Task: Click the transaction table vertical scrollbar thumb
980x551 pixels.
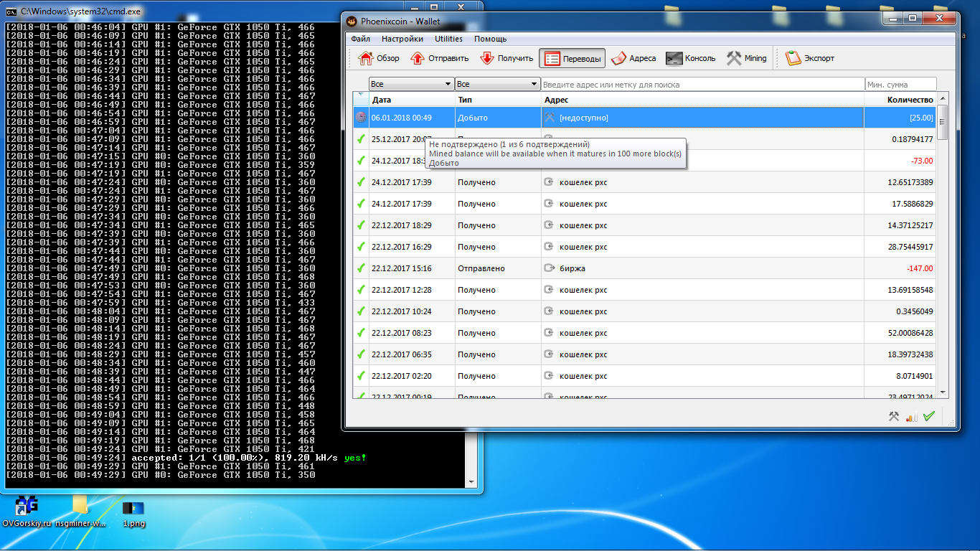Action: tap(943, 122)
